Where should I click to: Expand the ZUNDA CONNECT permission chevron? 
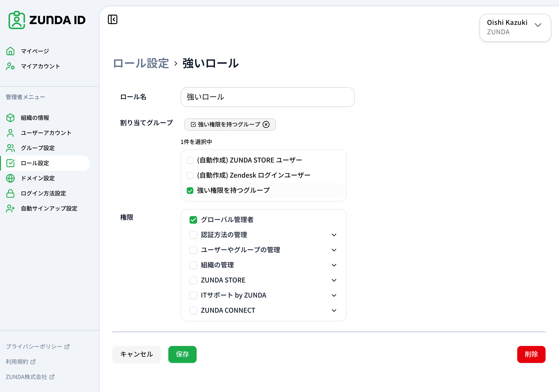[x=334, y=310]
